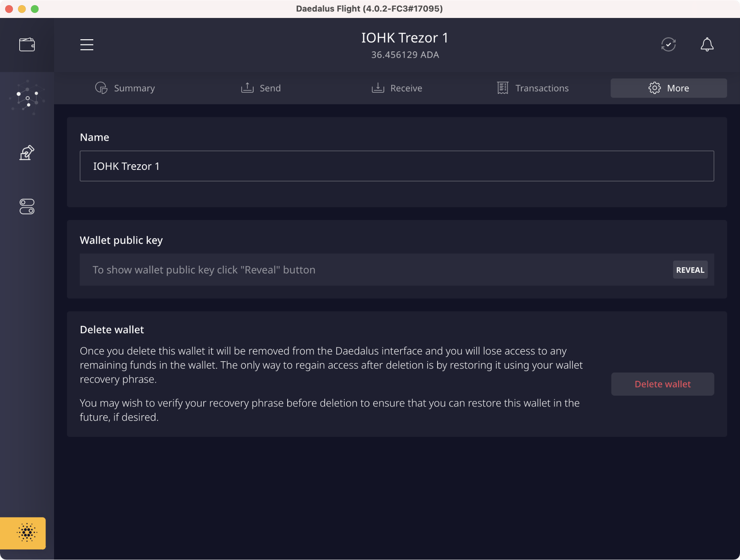The height and width of the screenshot is (560, 740).
Task: Click the Delete wallet section heading
Action: (x=112, y=329)
